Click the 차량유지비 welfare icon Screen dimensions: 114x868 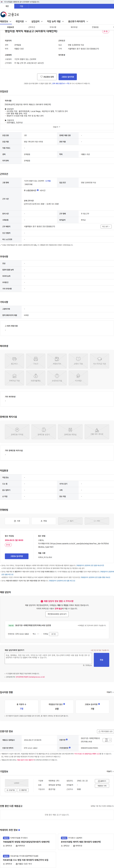(x=57, y=361)
